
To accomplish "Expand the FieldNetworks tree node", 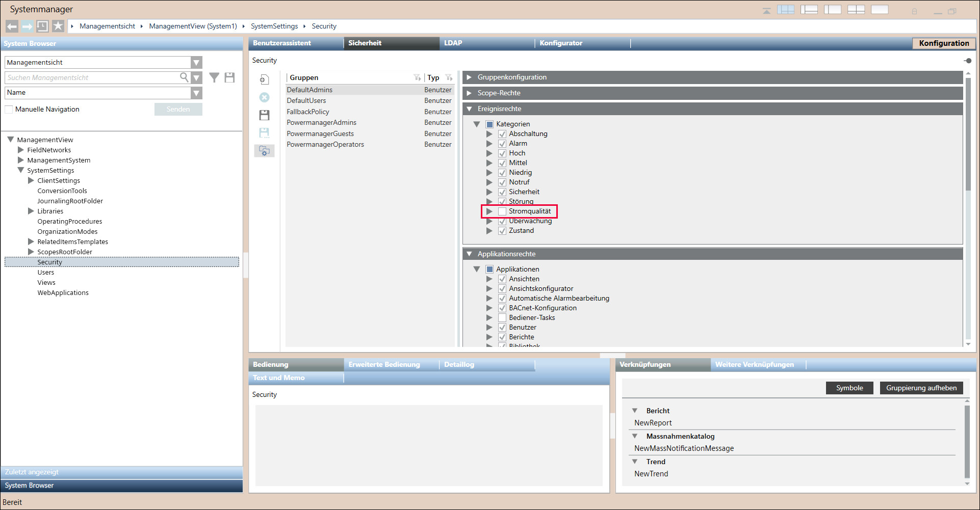I will (21, 150).
